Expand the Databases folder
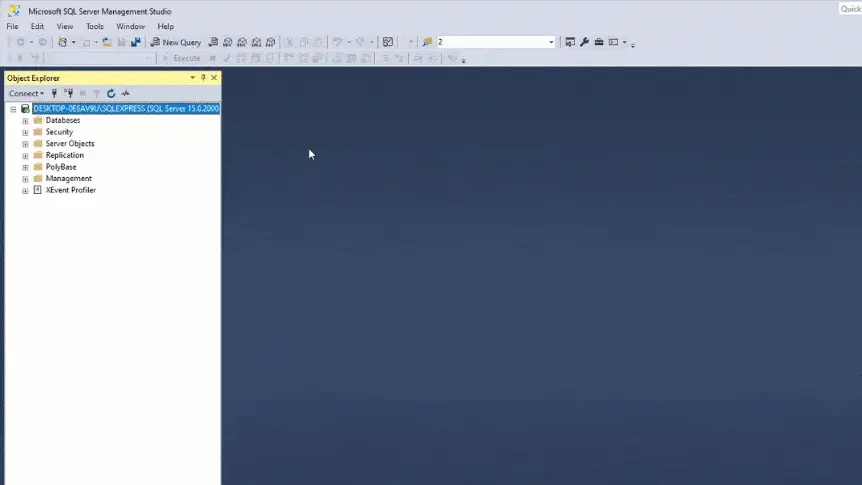 point(25,120)
